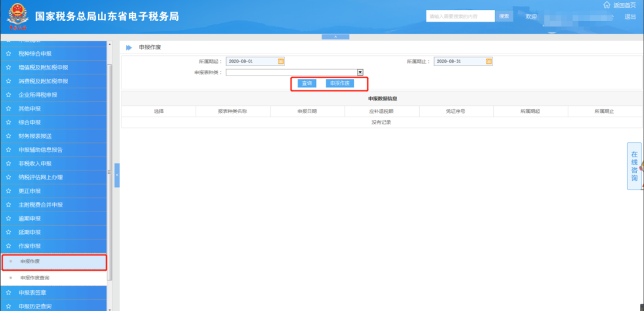Open 申报辅助信息报告 menu
This screenshot has width=644, height=311.
(x=54, y=150)
